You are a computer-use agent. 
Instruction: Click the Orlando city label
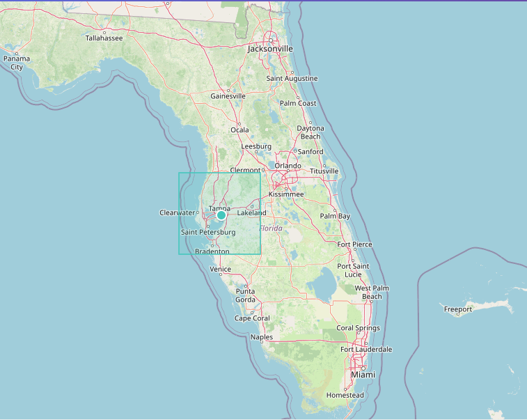(x=288, y=166)
